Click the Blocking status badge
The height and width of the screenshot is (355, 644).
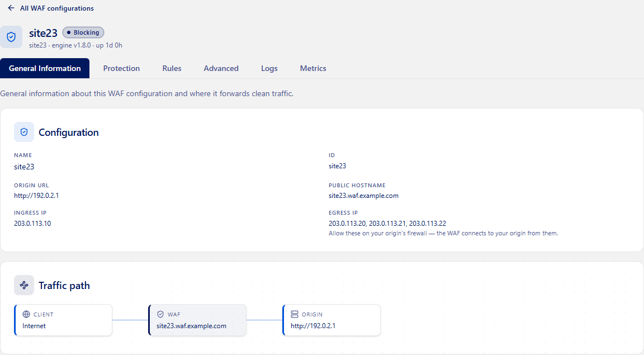[x=83, y=32]
